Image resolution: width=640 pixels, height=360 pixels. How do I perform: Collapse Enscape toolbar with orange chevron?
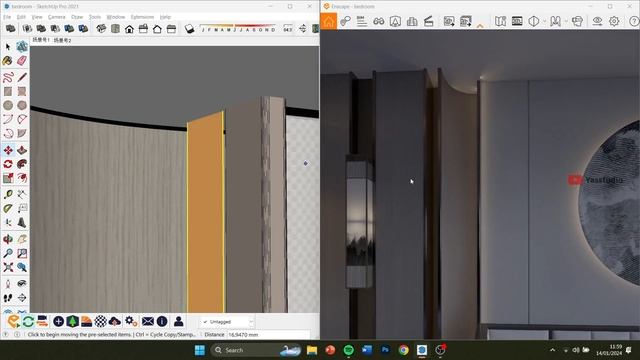tap(480, 26)
